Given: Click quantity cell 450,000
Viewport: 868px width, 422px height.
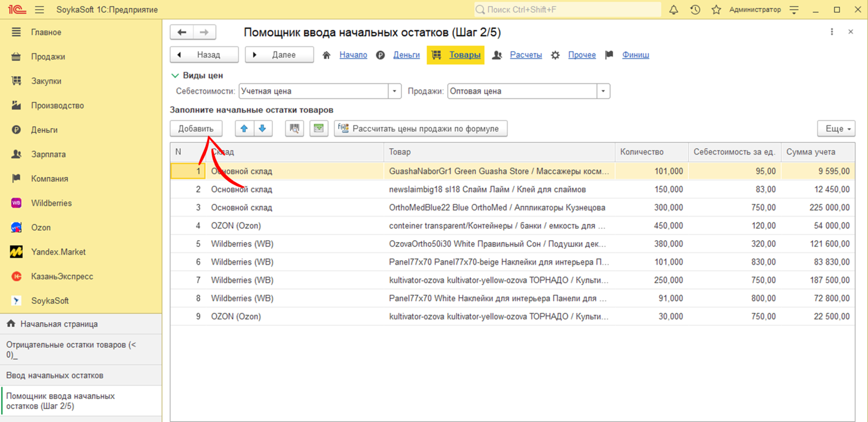Looking at the screenshot, I should click(x=652, y=226).
